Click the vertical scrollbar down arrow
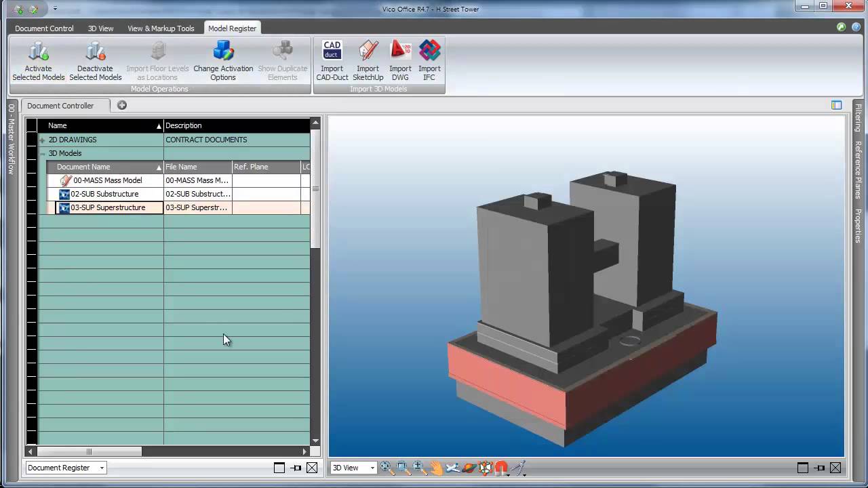The width and height of the screenshot is (868, 488). [315, 440]
